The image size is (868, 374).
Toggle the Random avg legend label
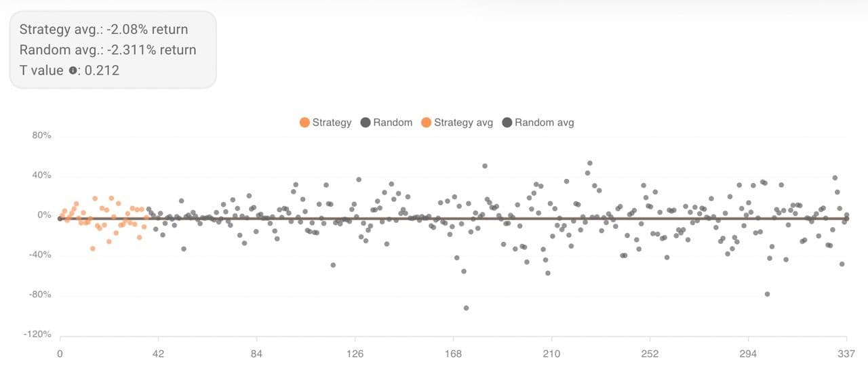(x=544, y=123)
